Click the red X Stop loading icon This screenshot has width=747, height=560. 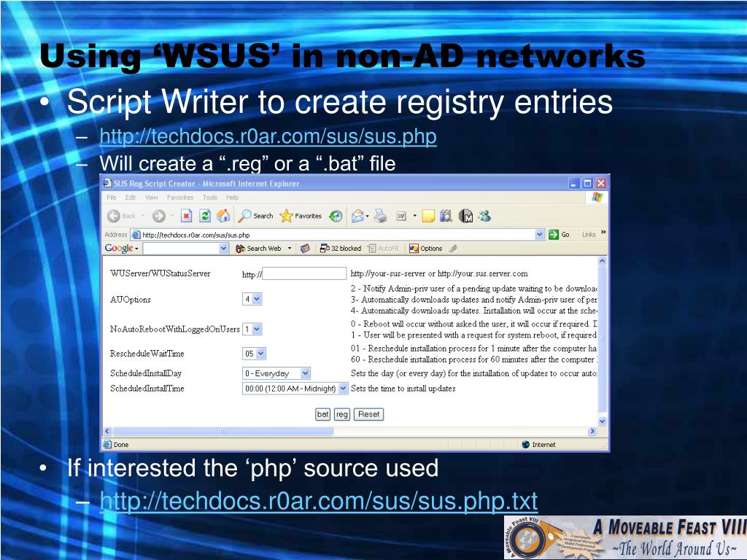click(186, 216)
